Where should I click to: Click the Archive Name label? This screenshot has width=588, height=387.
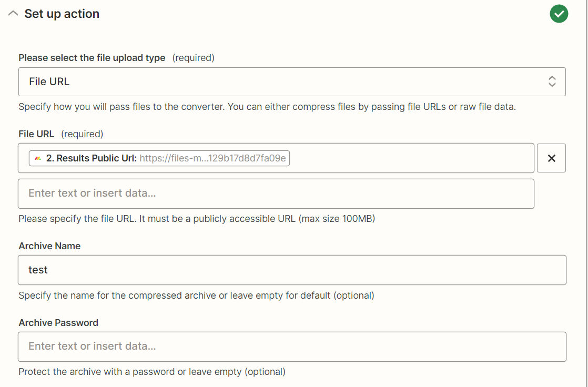point(49,246)
